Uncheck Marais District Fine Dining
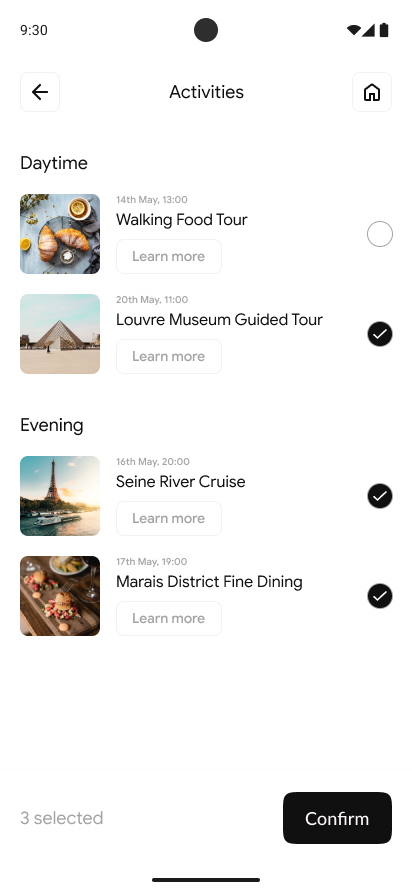The height and width of the screenshot is (892, 412). (380, 596)
